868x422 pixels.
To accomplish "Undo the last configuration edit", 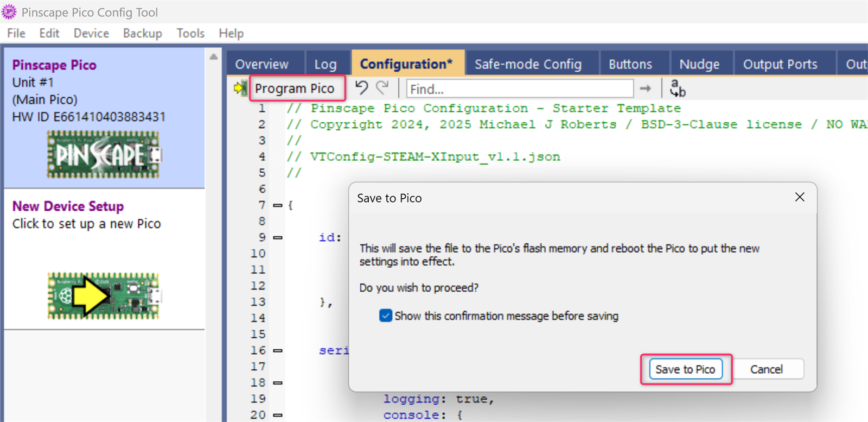I will [x=361, y=88].
